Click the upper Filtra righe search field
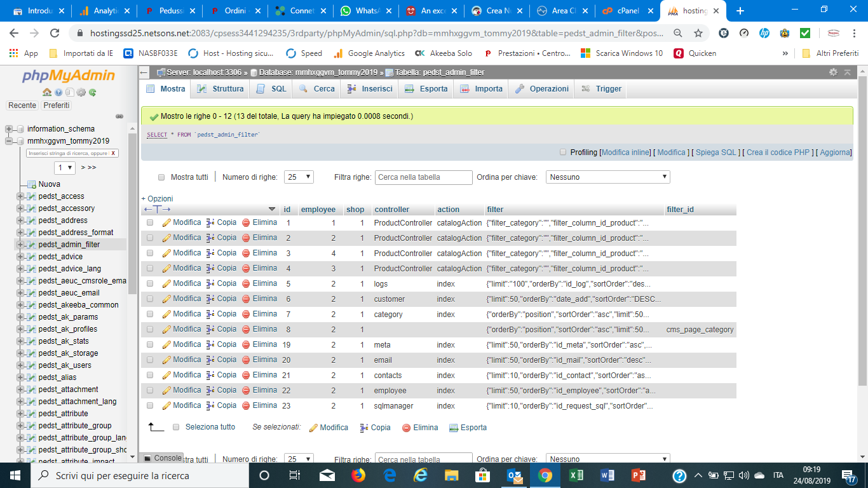This screenshot has width=868, height=488. pos(424,177)
